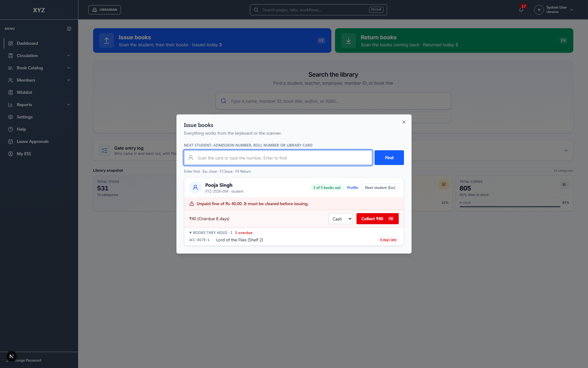
Task: Click the Total Copies books icon
Action: (x=564, y=184)
